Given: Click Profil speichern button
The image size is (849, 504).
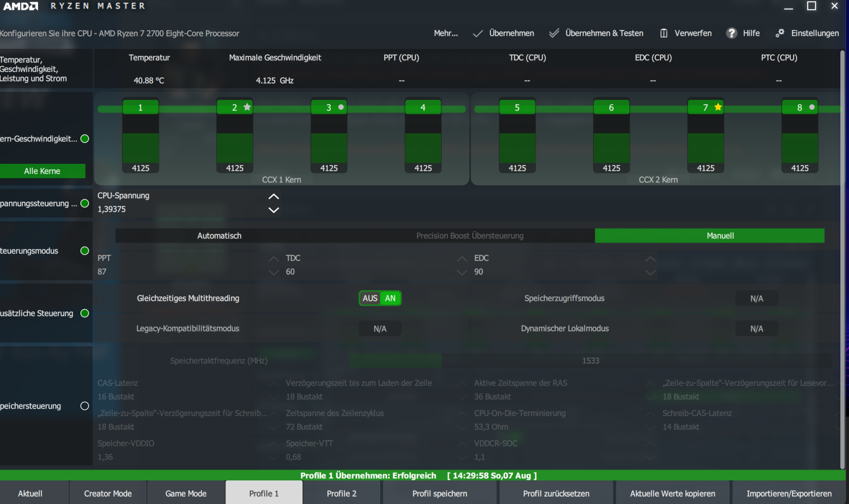Looking at the screenshot, I should (440, 493).
